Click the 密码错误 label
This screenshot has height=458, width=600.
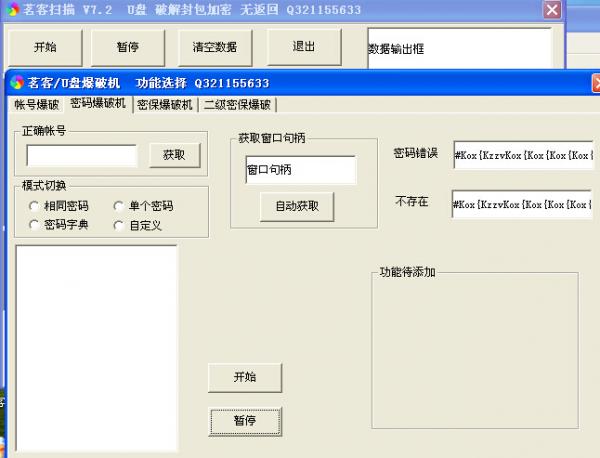pos(416,153)
